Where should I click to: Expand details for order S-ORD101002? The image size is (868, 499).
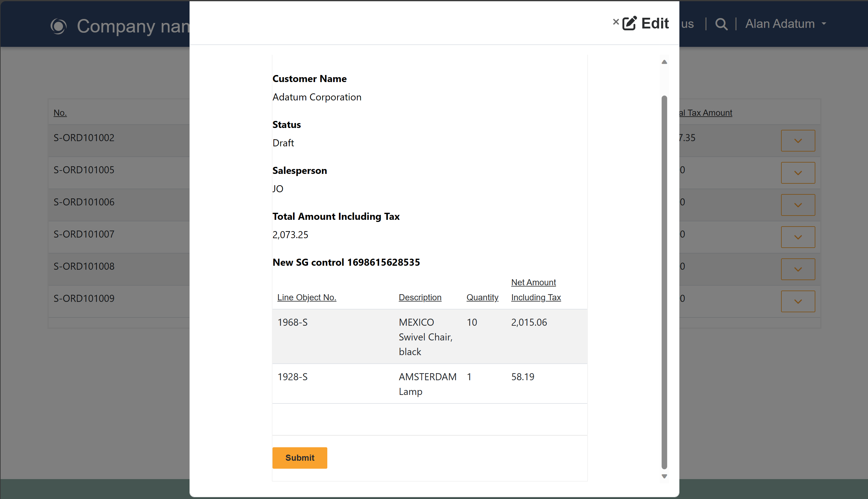coord(798,141)
